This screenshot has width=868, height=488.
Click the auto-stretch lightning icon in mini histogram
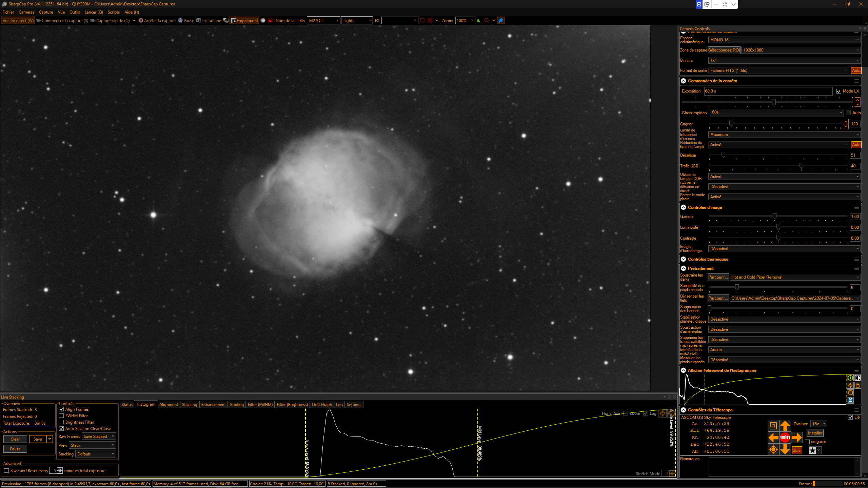pyautogui.click(x=850, y=386)
